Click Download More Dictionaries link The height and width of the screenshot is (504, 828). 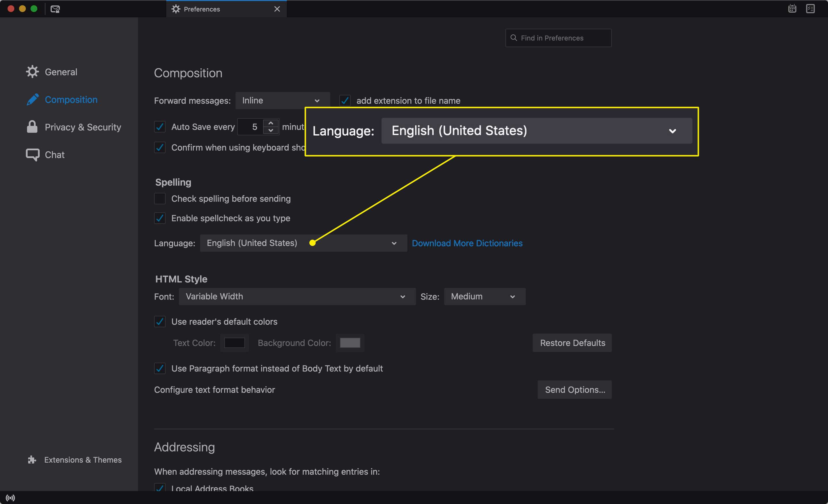[x=467, y=243]
